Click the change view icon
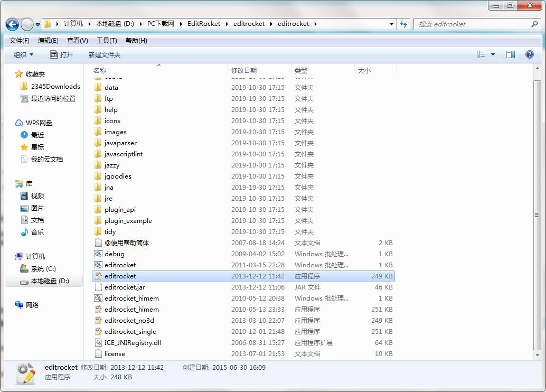Screen dimensions: 546x392 481,54
